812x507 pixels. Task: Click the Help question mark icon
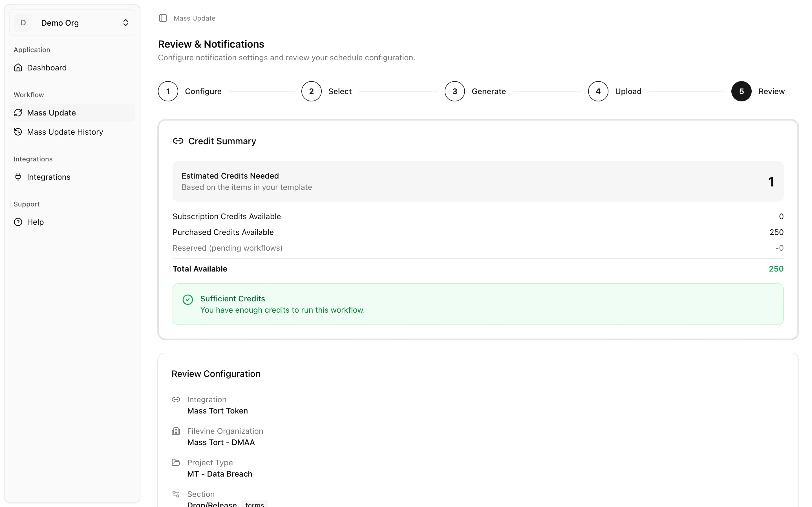[x=18, y=222]
